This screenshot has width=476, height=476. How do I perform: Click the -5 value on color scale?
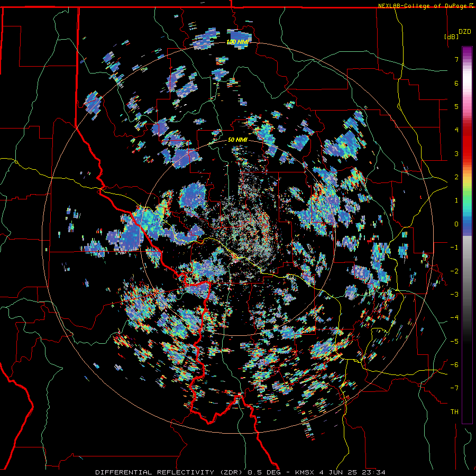point(454,341)
